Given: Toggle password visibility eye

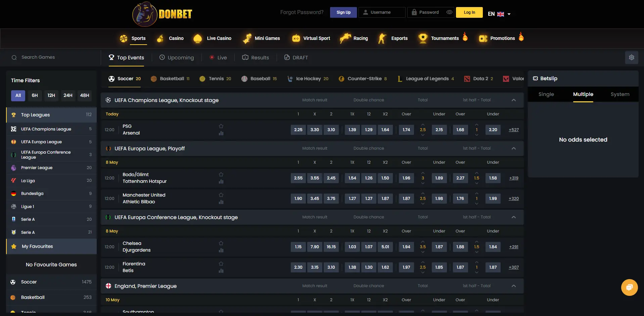Looking at the screenshot, I should [449, 12].
